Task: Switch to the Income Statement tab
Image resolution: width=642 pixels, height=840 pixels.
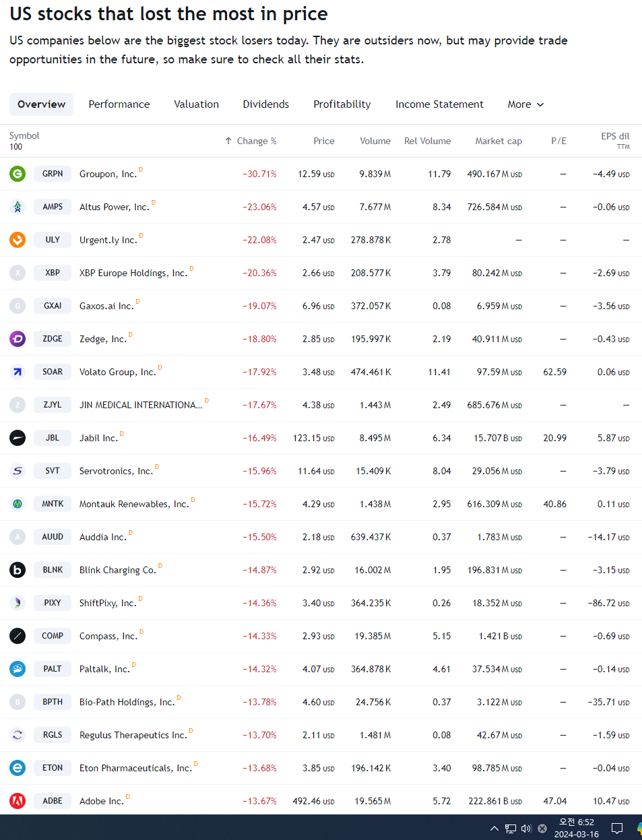Action: tap(439, 104)
